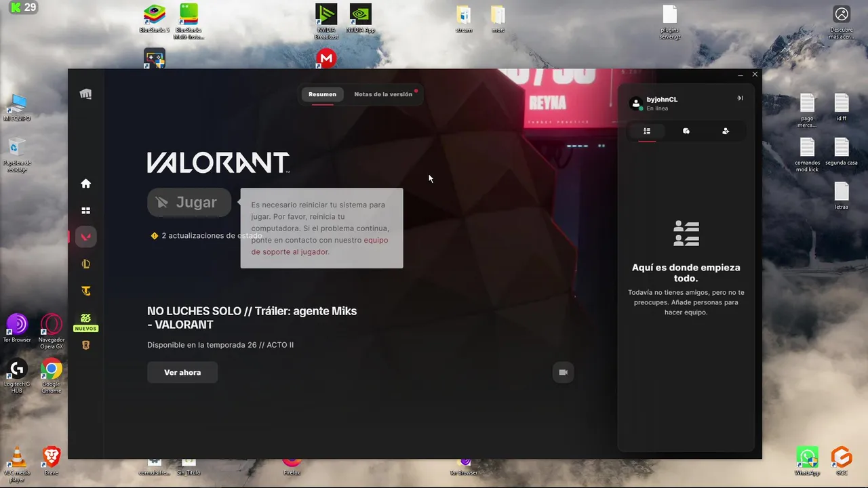Open id ff text file
This screenshot has height=488, width=868.
point(842,108)
